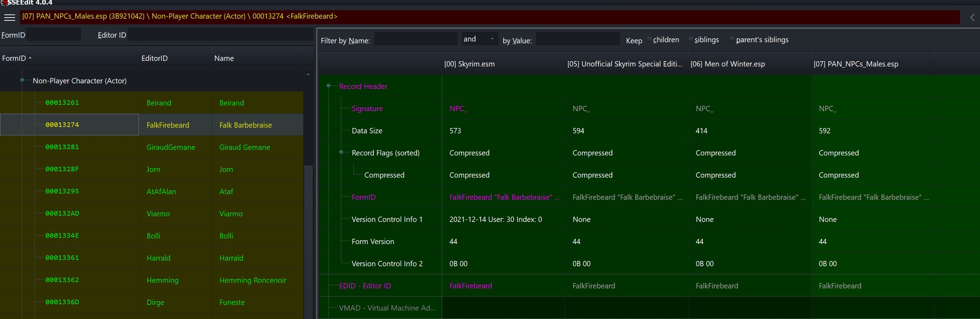Select record 0001336D Dirge

coord(151,302)
